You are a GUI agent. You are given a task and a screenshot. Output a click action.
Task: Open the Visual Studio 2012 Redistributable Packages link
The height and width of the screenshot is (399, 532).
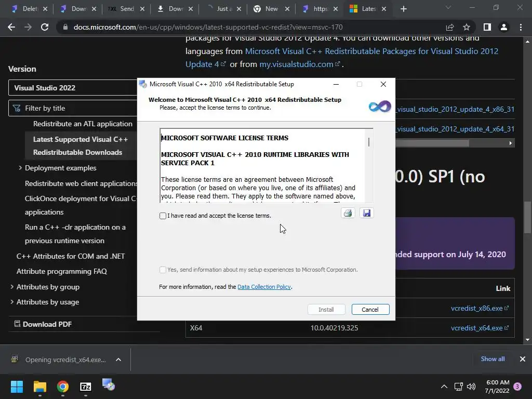(x=342, y=58)
